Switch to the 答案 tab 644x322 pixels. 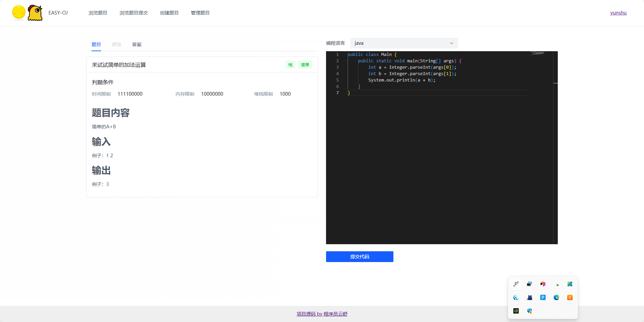137,44
